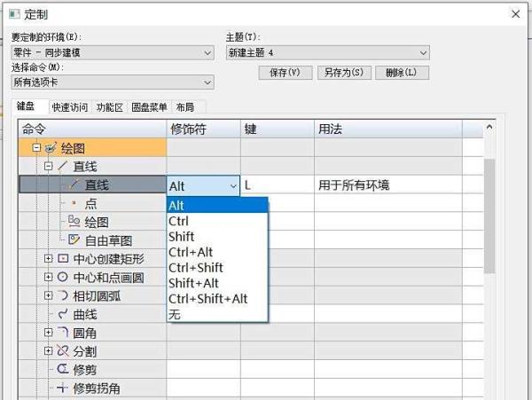Image resolution: width=532 pixels, height=400 pixels.
Task: Click the 另存为(S) button
Action: [x=344, y=73]
